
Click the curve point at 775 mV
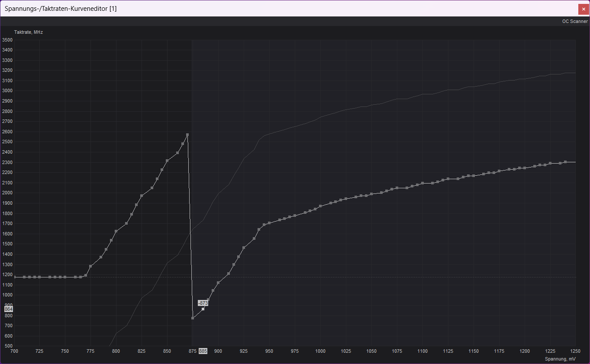pos(90,266)
